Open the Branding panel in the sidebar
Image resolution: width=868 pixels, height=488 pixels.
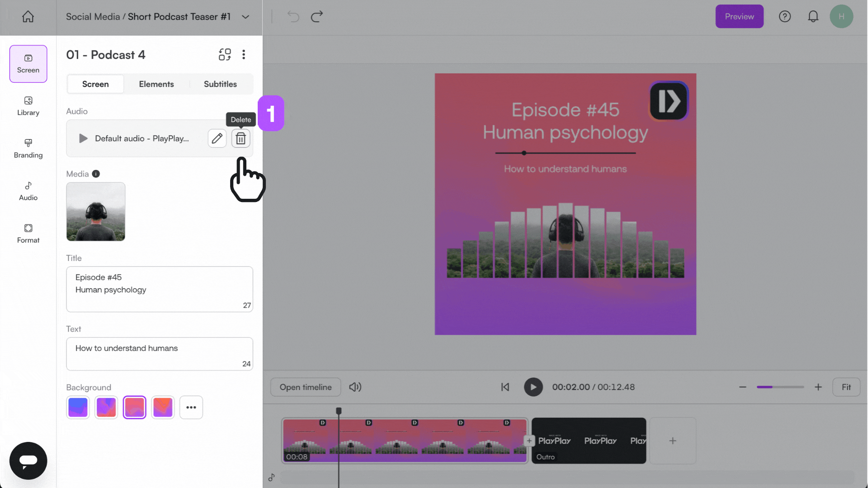point(28,149)
